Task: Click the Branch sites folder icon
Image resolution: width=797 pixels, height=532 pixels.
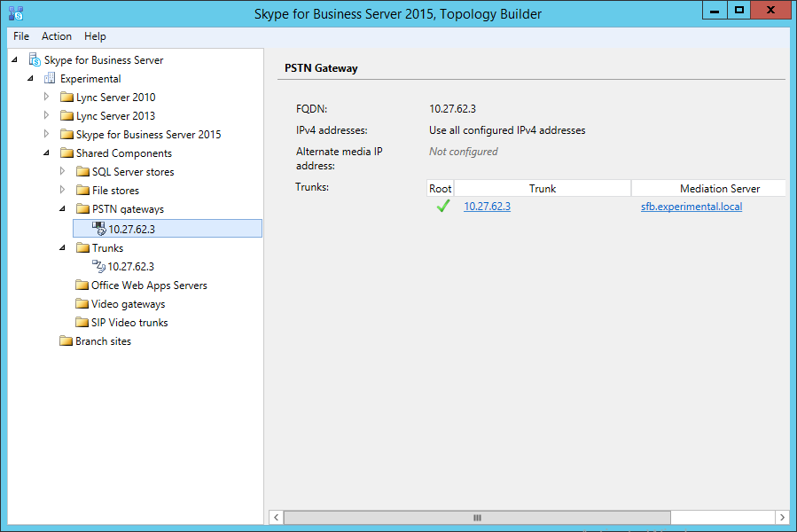Action: 66,341
